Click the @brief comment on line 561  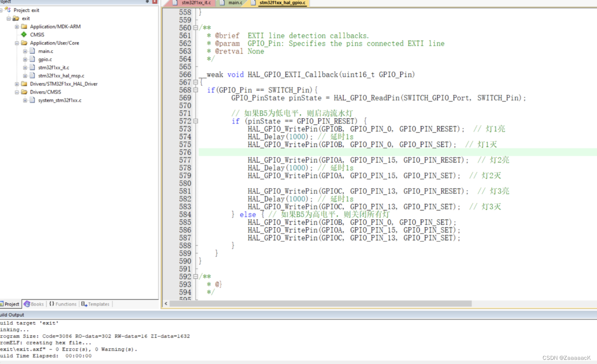pos(227,36)
